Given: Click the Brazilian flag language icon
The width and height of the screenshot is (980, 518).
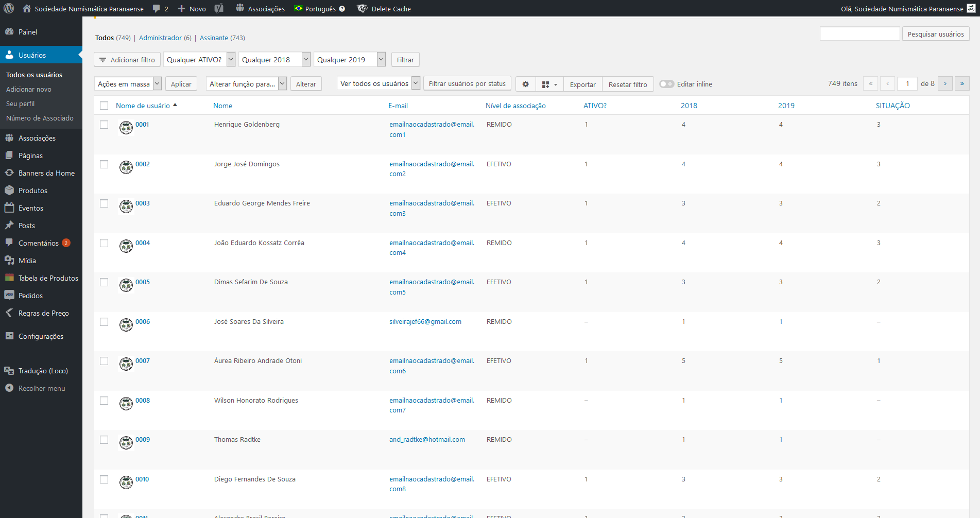Looking at the screenshot, I should 299,8.
